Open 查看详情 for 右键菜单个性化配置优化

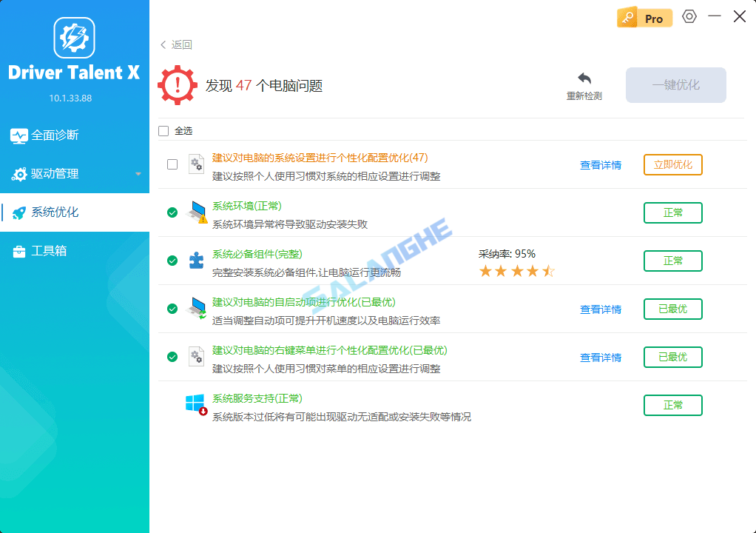tap(601, 358)
